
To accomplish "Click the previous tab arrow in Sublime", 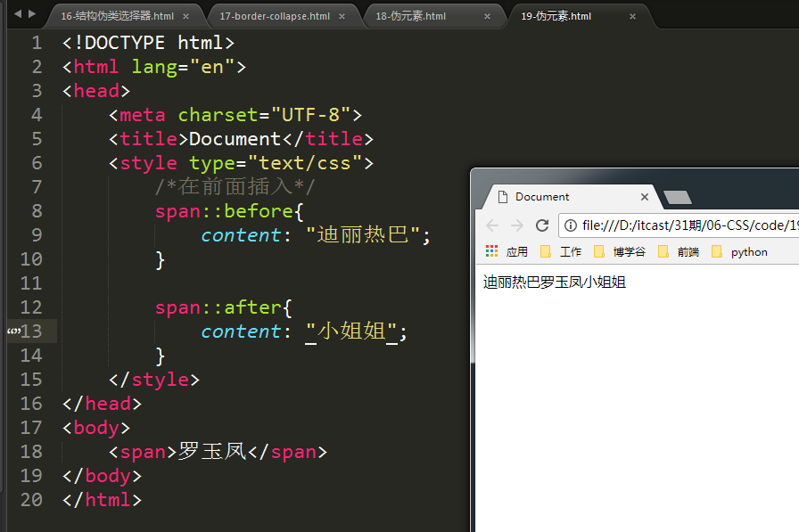I will [x=18, y=13].
